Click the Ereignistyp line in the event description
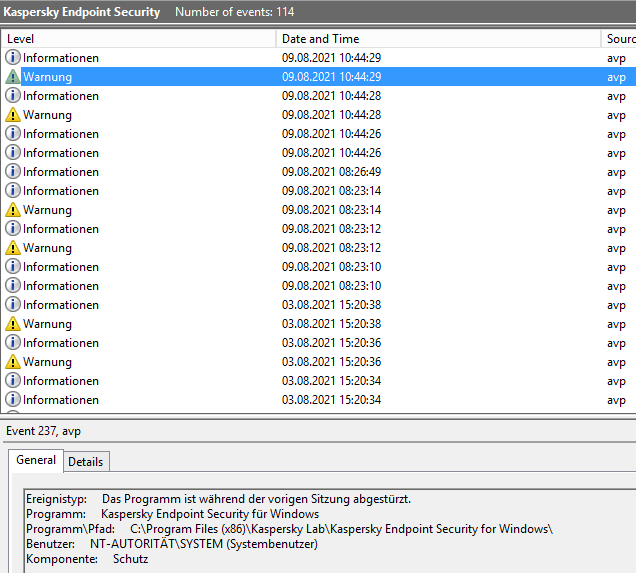Viewport: 636px width, 573px height. coord(218,499)
